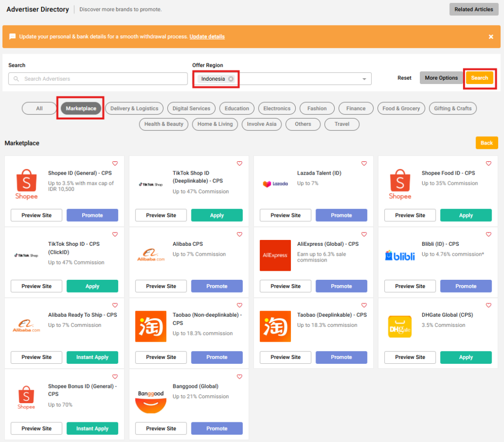Apply to Shopee Food ID program
This screenshot has width=504, height=442.
(466, 215)
